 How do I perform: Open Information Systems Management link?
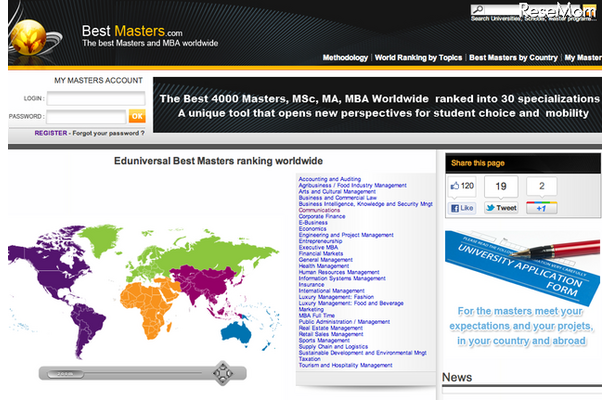(x=342, y=279)
